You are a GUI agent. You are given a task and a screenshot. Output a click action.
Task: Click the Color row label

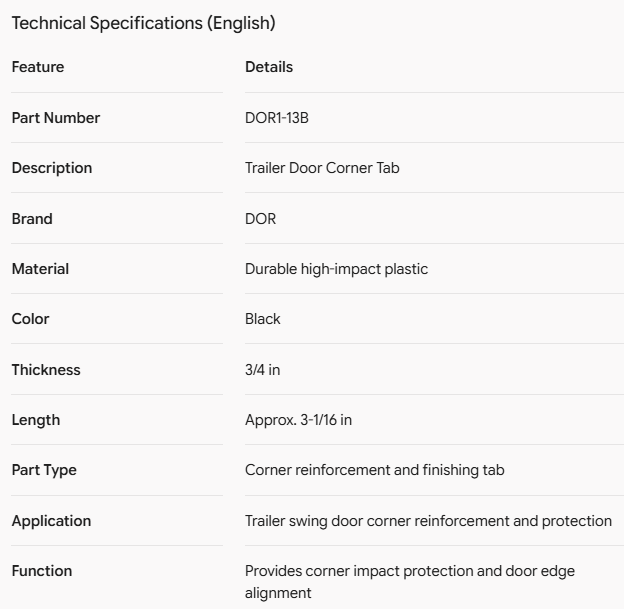(30, 319)
